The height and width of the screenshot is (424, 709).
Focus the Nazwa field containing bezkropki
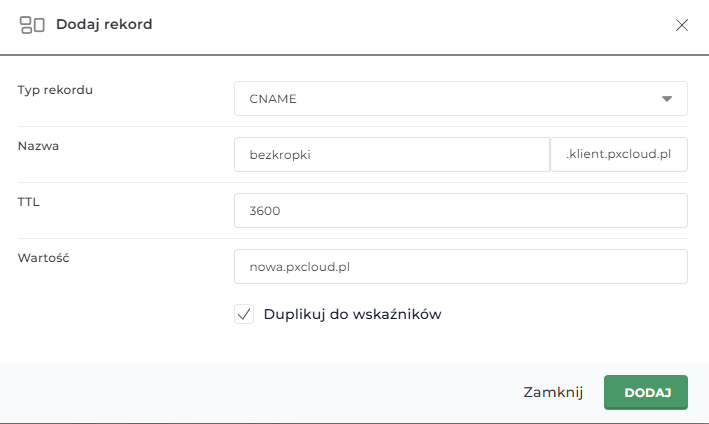click(391, 155)
